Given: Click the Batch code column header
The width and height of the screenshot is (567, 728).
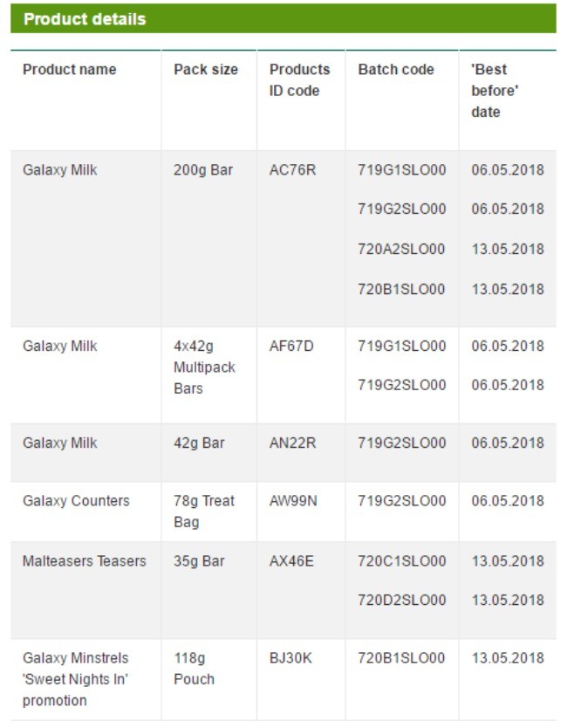Looking at the screenshot, I should [x=396, y=70].
